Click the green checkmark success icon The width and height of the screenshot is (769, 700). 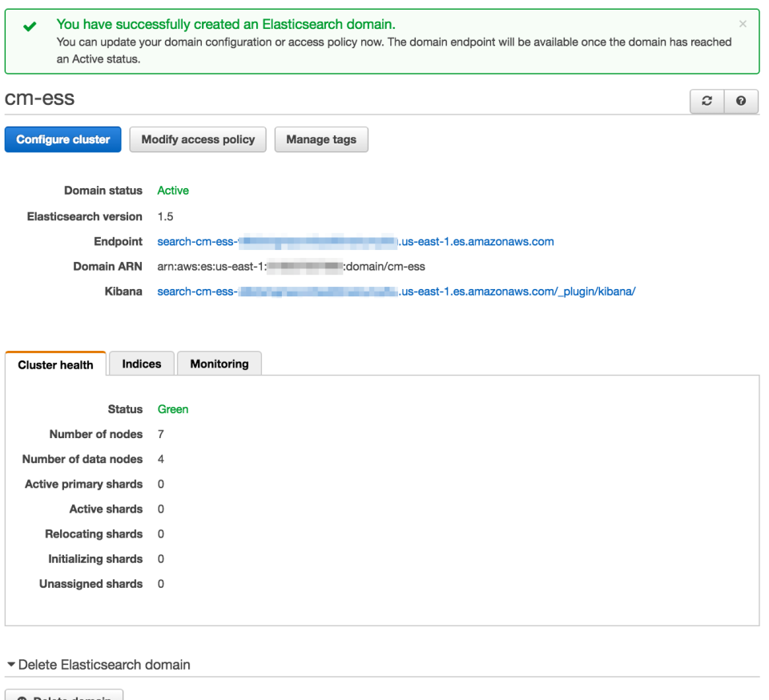(29, 26)
